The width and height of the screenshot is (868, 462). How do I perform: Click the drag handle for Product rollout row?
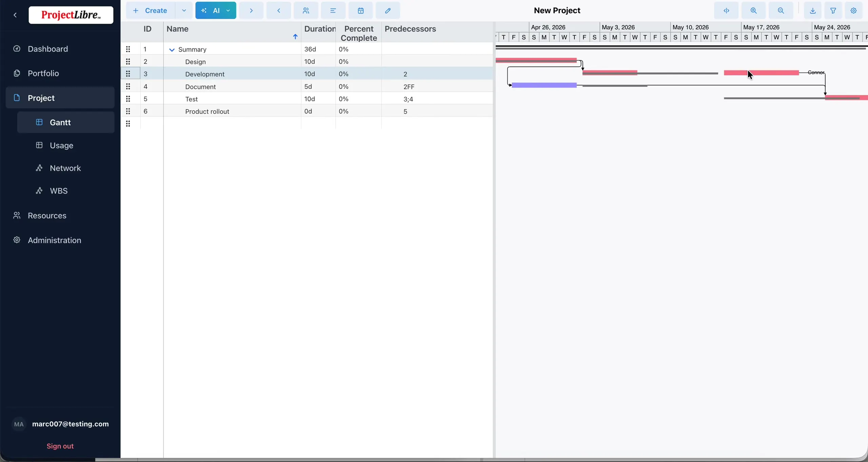[x=128, y=111]
